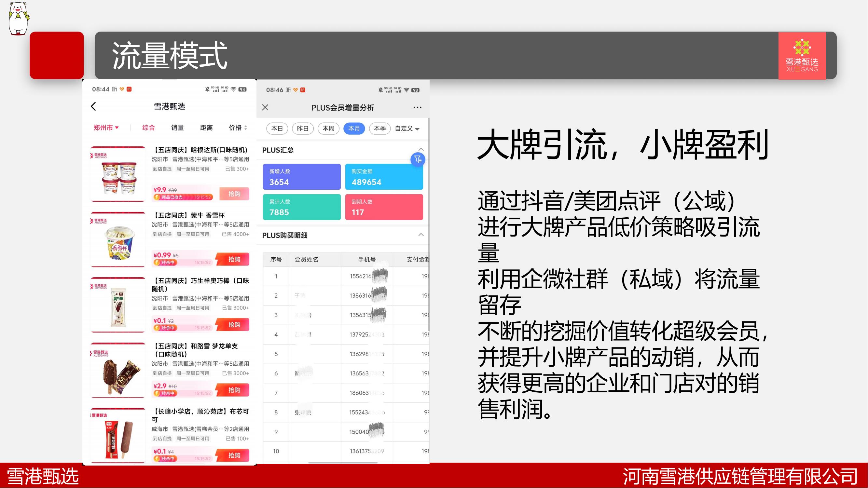
Task: Sort listings by 距离
Action: coord(207,128)
